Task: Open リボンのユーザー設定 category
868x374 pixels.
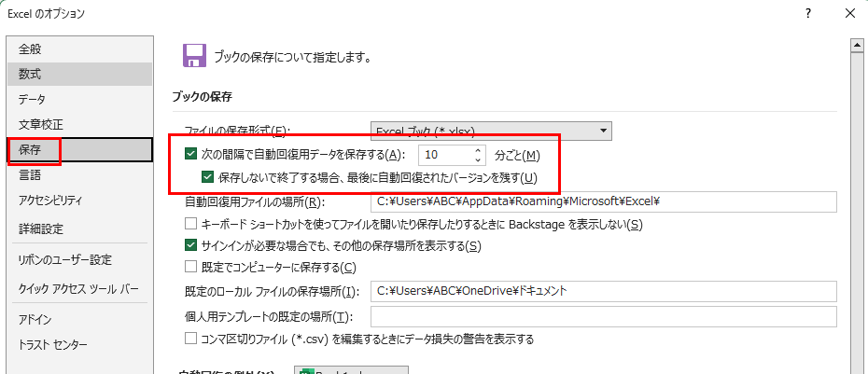Action: (65, 259)
